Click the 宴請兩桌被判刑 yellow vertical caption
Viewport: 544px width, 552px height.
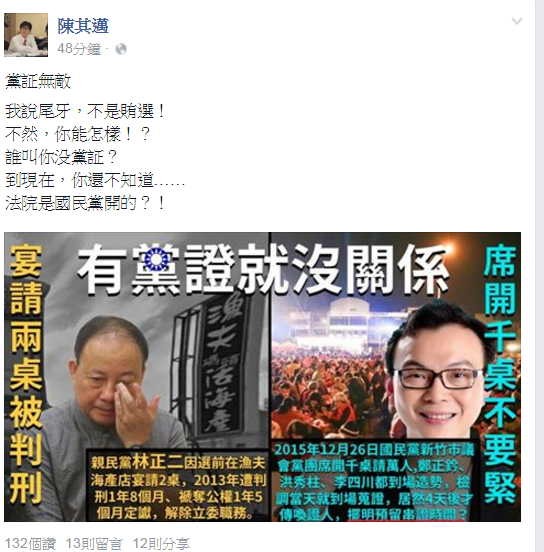click(x=26, y=374)
